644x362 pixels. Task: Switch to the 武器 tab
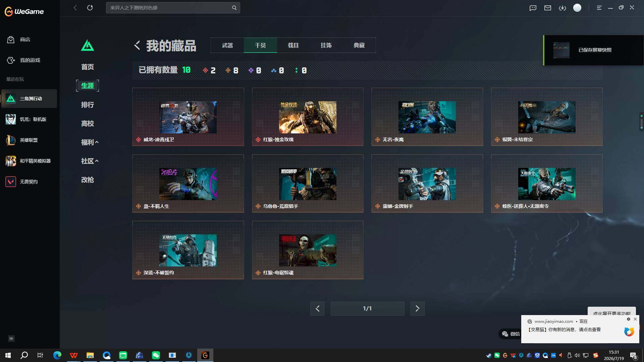pyautogui.click(x=227, y=45)
